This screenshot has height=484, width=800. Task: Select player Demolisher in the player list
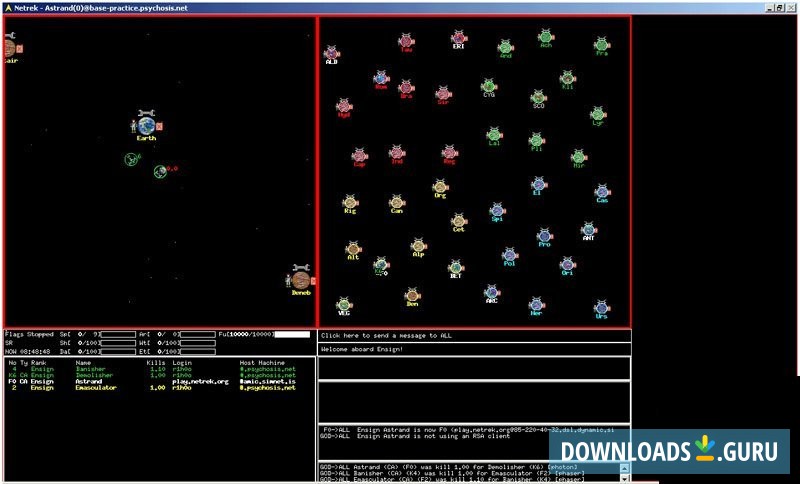point(94,375)
